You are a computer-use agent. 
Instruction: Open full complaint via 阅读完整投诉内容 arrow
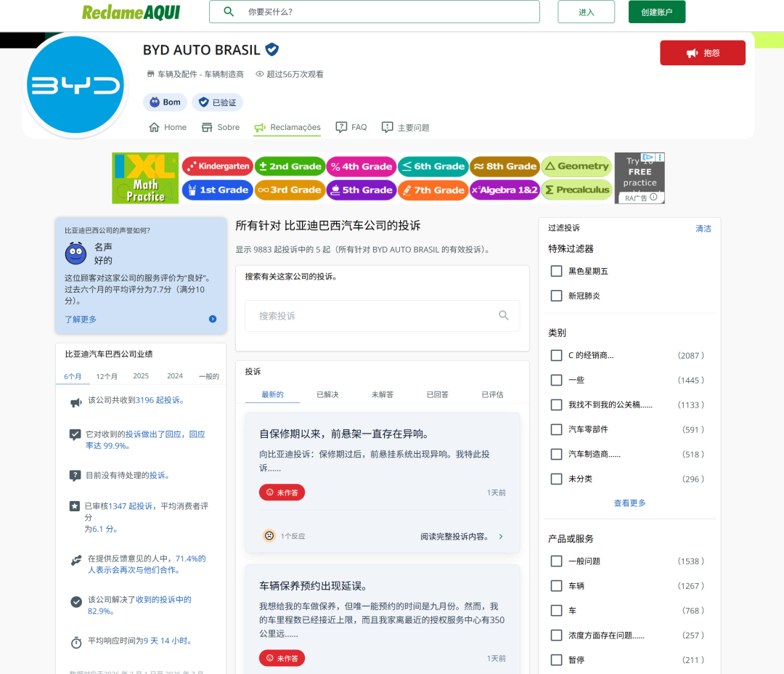click(501, 537)
